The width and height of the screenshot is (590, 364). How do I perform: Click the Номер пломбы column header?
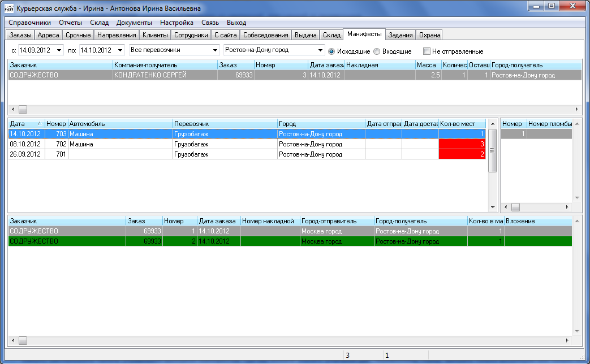[x=550, y=124]
